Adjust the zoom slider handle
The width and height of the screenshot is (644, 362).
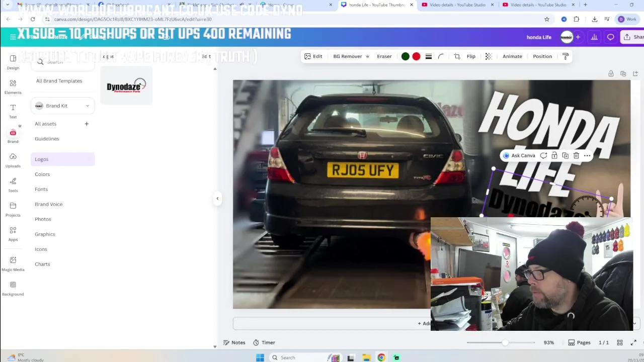505,343
